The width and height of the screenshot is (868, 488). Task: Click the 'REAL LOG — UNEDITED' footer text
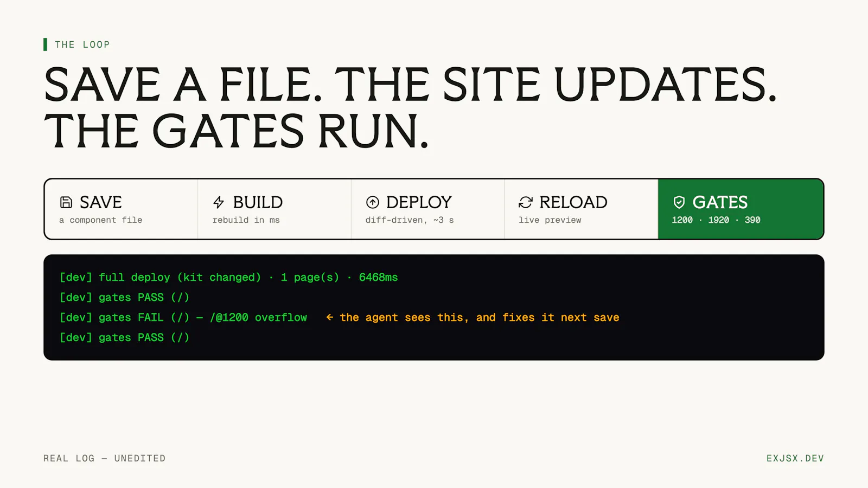(104, 458)
